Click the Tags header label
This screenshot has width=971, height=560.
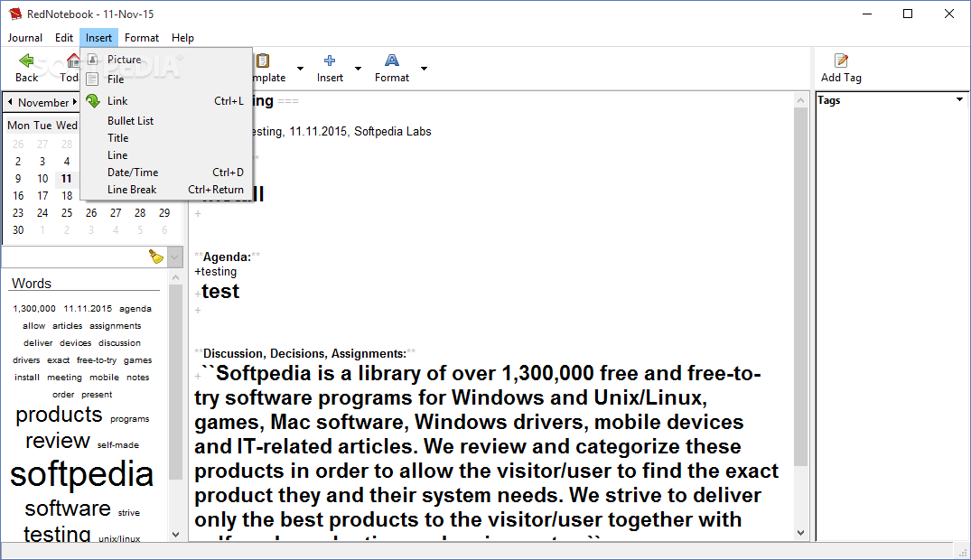pos(828,100)
